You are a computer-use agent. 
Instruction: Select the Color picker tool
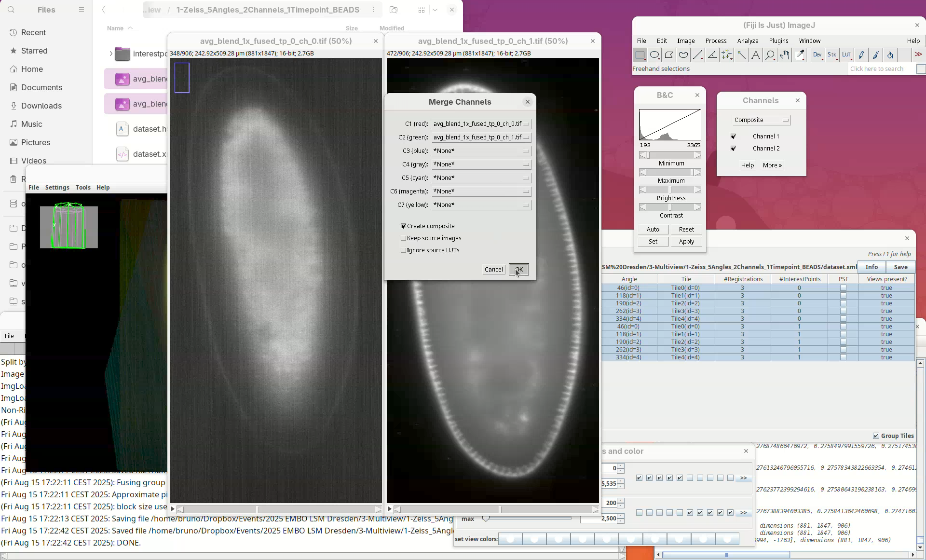pyautogui.click(x=800, y=55)
